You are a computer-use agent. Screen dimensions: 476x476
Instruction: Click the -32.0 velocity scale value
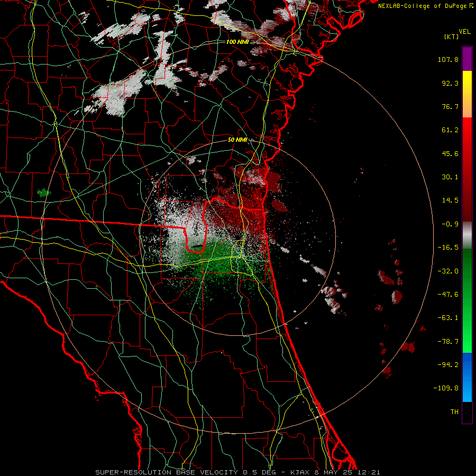[448, 271]
